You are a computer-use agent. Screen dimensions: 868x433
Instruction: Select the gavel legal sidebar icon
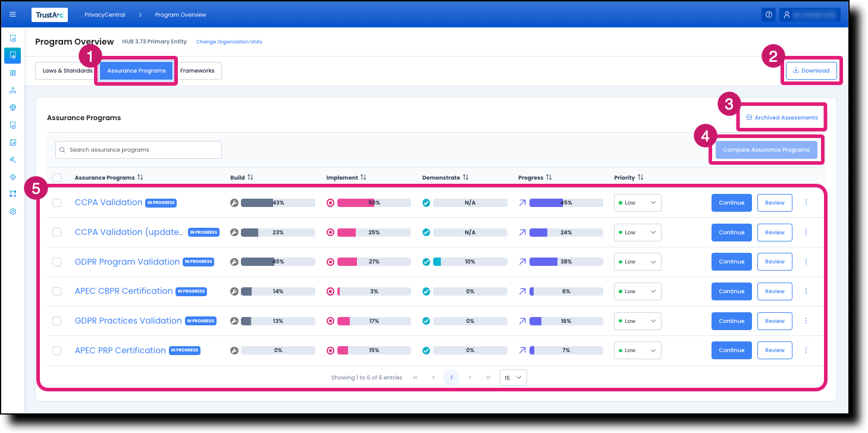coord(12,159)
